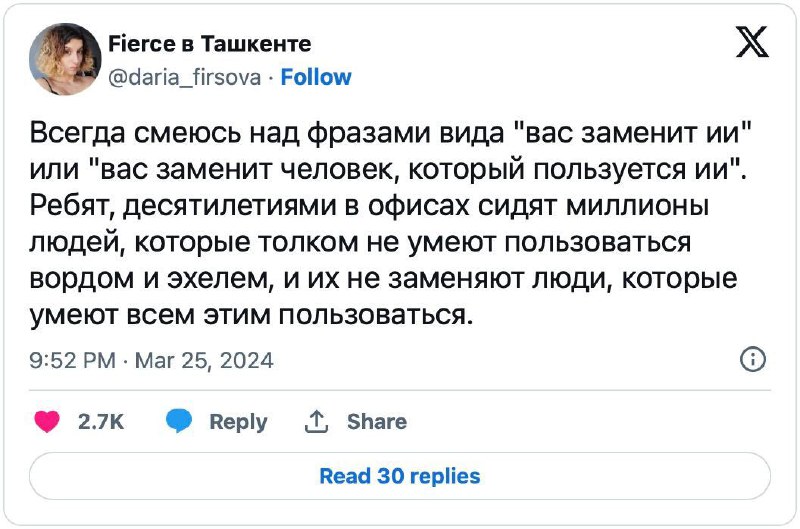Screen dimensions: 800x529
Task: Click the share upload arrow icon
Action: 316,421
